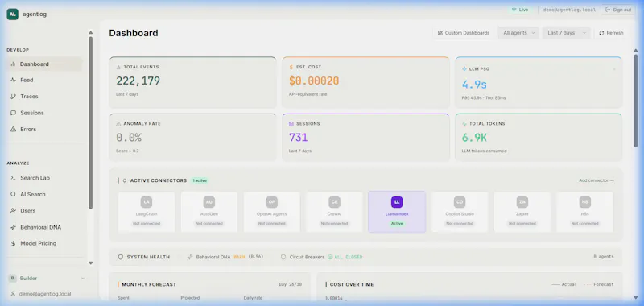
Task: Select the active LlamaIndex connector card
Action: click(397, 212)
